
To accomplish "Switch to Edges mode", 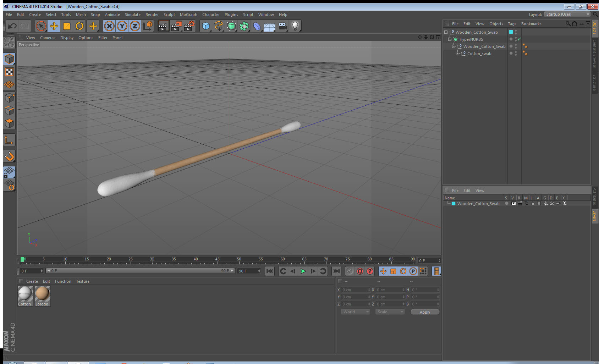I will (x=9, y=110).
